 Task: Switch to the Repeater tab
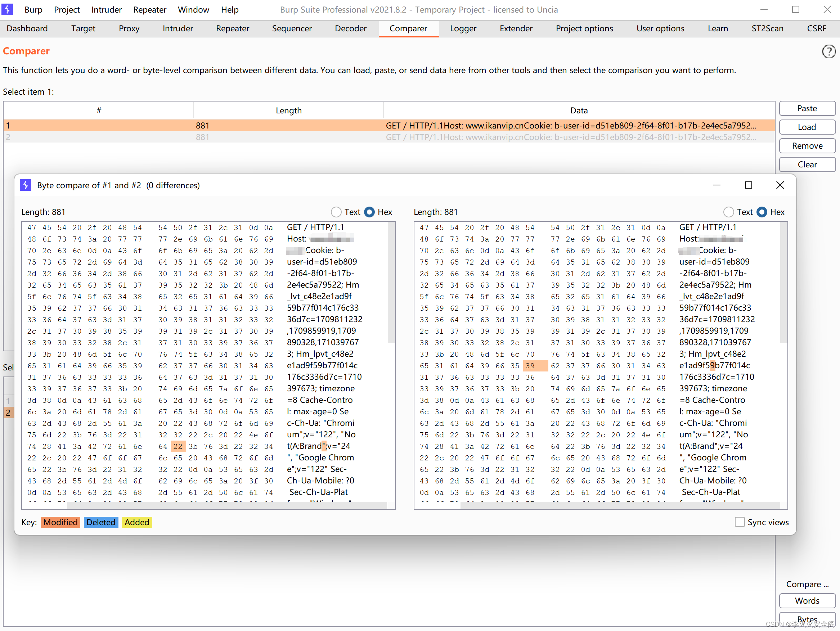point(232,28)
